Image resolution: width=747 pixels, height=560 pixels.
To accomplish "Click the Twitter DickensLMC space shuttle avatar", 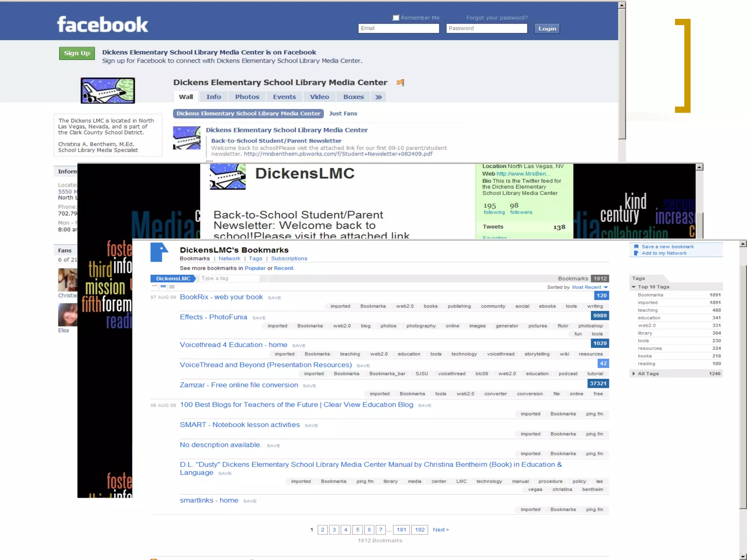I will point(228,176).
